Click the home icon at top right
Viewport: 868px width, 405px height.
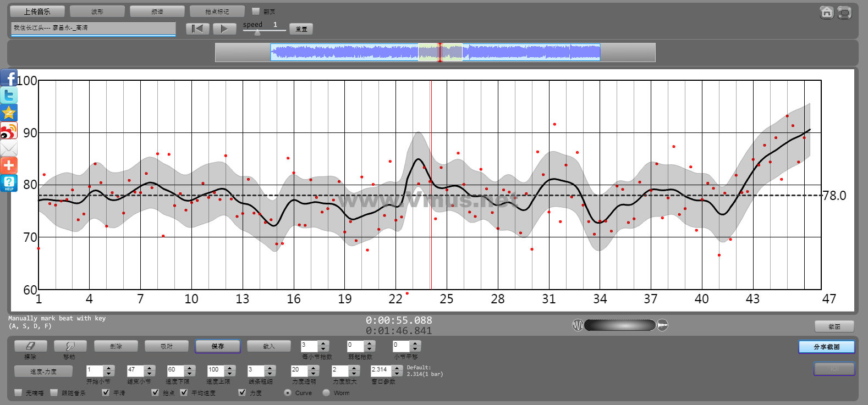click(x=826, y=12)
